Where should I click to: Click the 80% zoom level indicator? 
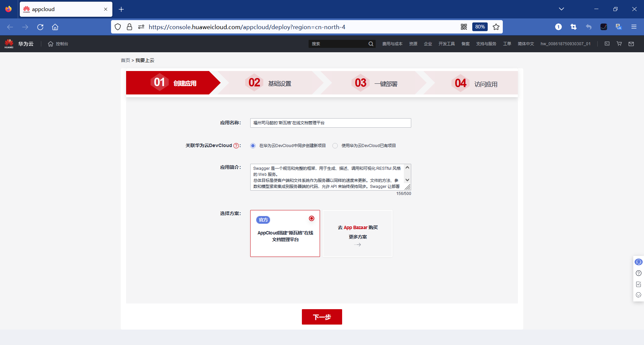pyautogui.click(x=480, y=27)
